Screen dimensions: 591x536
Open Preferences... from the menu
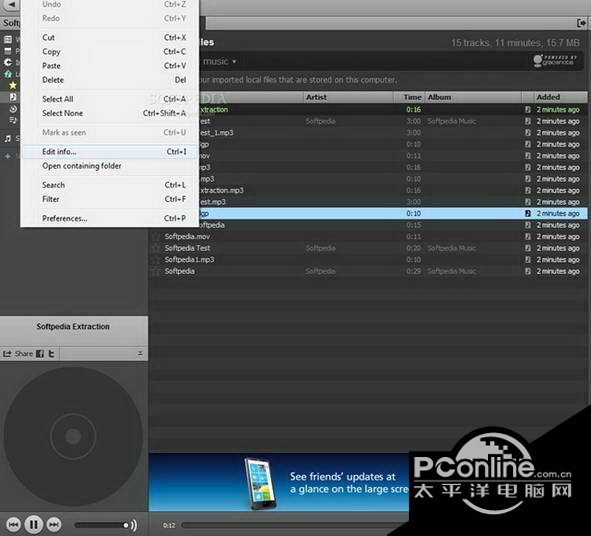tap(110, 218)
